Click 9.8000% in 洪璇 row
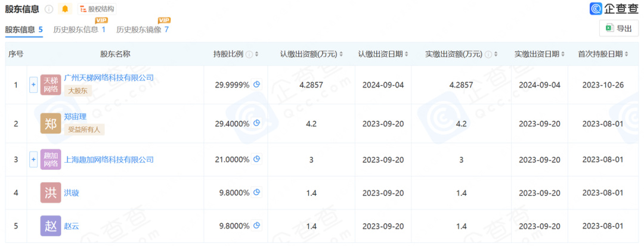 click(234, 193)
